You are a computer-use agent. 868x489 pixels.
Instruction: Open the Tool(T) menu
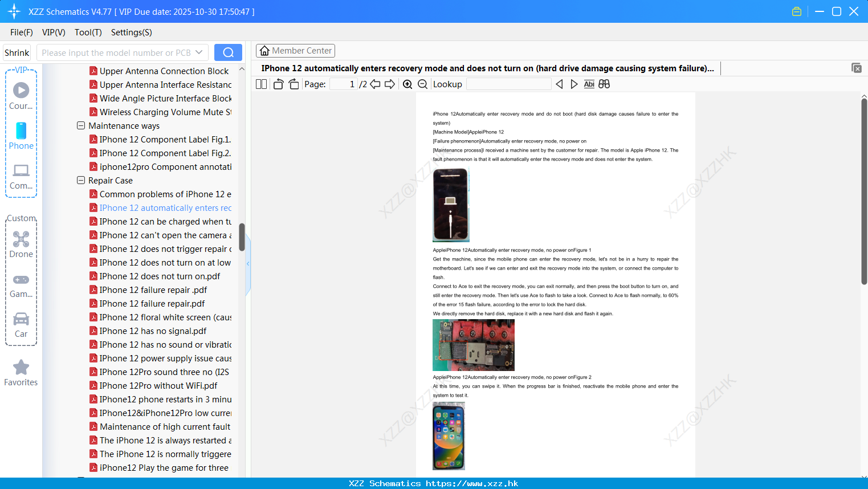[x=88, y=32]
